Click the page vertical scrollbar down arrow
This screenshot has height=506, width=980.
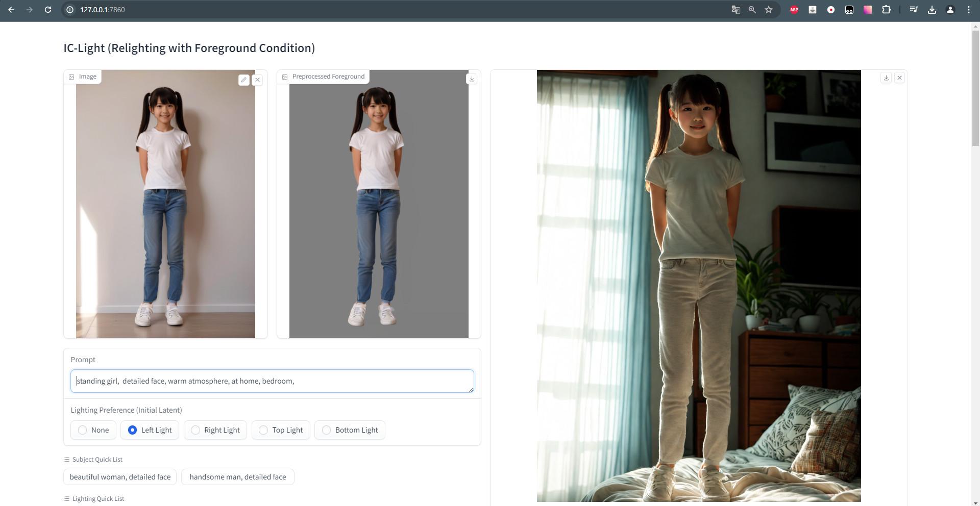pos(975,502)
